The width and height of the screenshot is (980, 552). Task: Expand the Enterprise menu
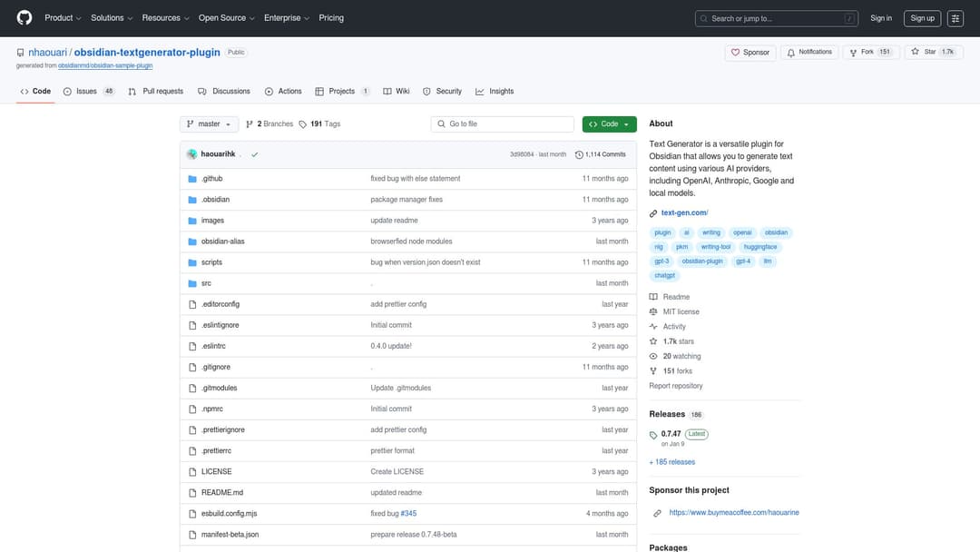coord(286,18)
